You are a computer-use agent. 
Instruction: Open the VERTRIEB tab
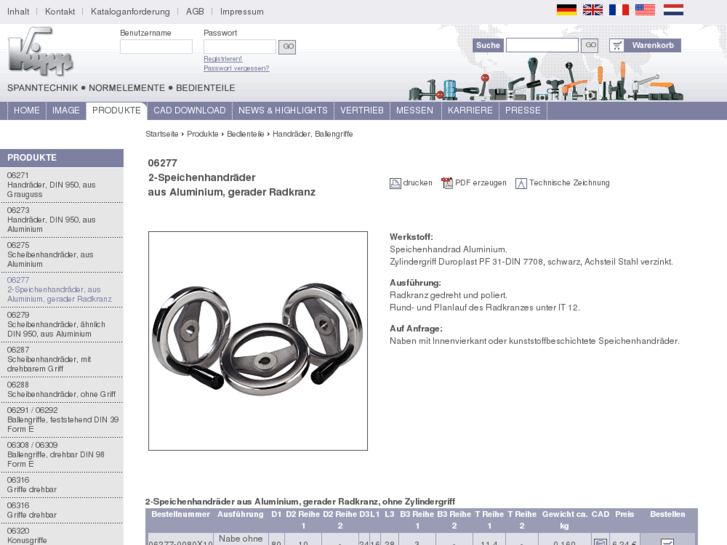pyautogui.click(x=362, y=111)
